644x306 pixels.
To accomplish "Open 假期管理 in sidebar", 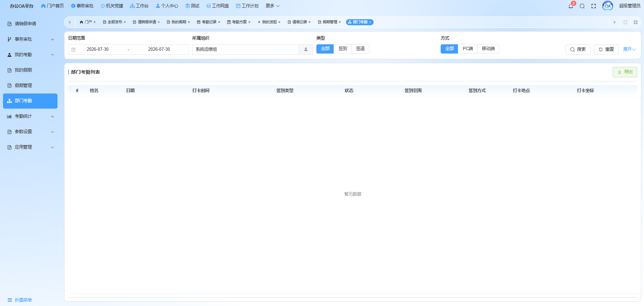I will 30,86.
